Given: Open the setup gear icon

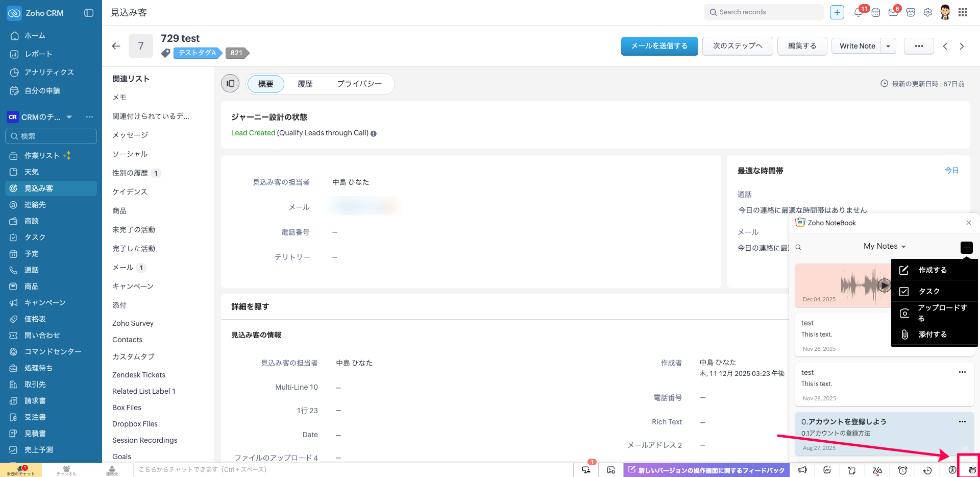Looking at the screenshot, I should click(x=928, y=12).
